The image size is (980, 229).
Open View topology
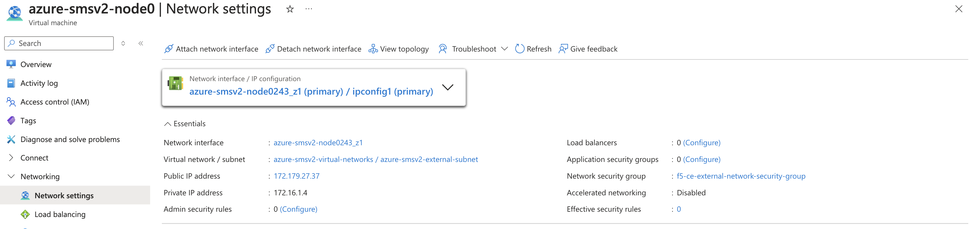(x=399, y=49)
